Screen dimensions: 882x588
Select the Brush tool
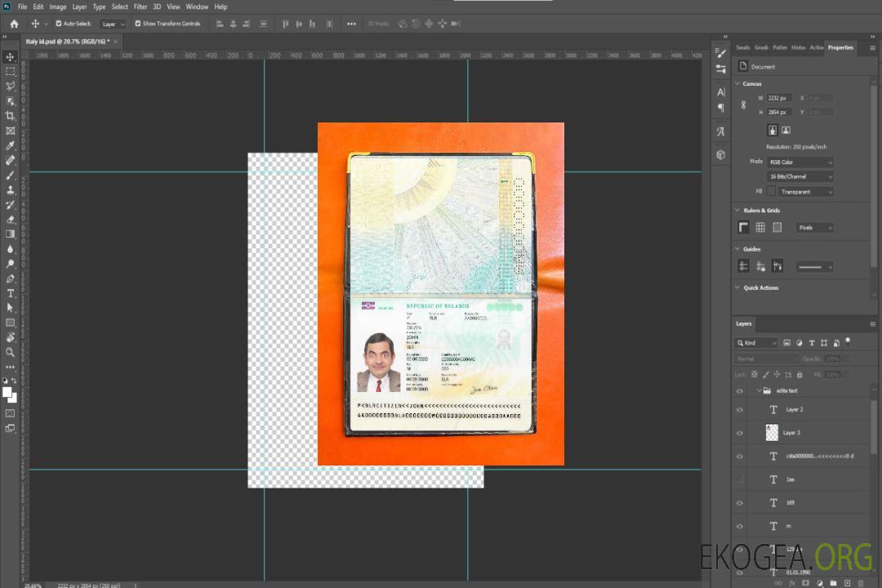coord(10,175)
